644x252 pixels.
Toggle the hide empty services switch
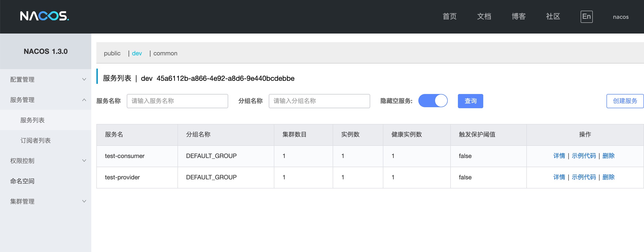(x=433, y=101)
